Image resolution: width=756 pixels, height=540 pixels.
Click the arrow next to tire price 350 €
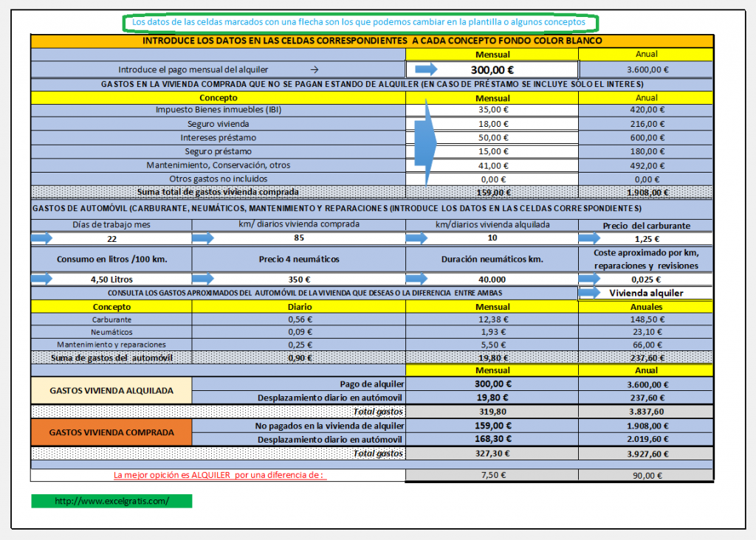[x=203, y=279]
